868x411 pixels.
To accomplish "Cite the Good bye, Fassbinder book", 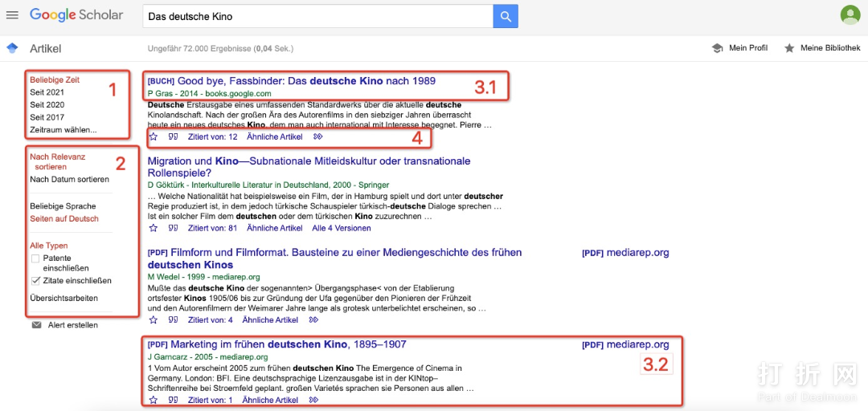I will click(x=173, y=137).
